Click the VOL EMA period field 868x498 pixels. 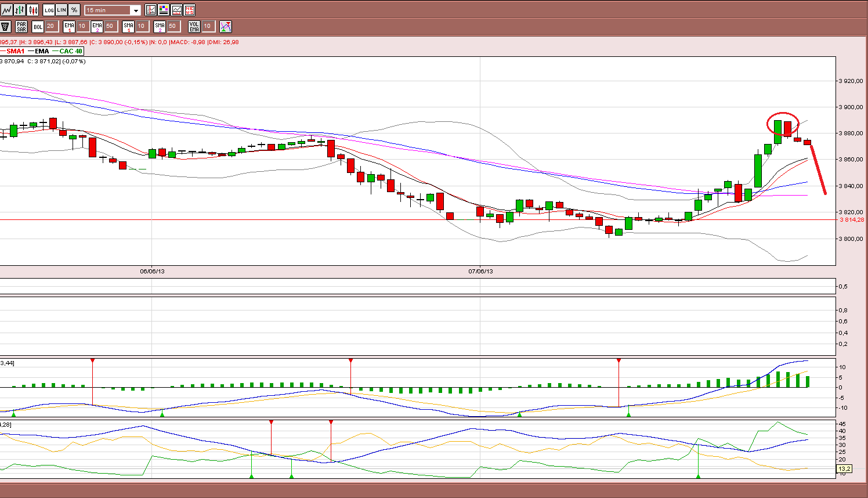[x=208, y=26]
